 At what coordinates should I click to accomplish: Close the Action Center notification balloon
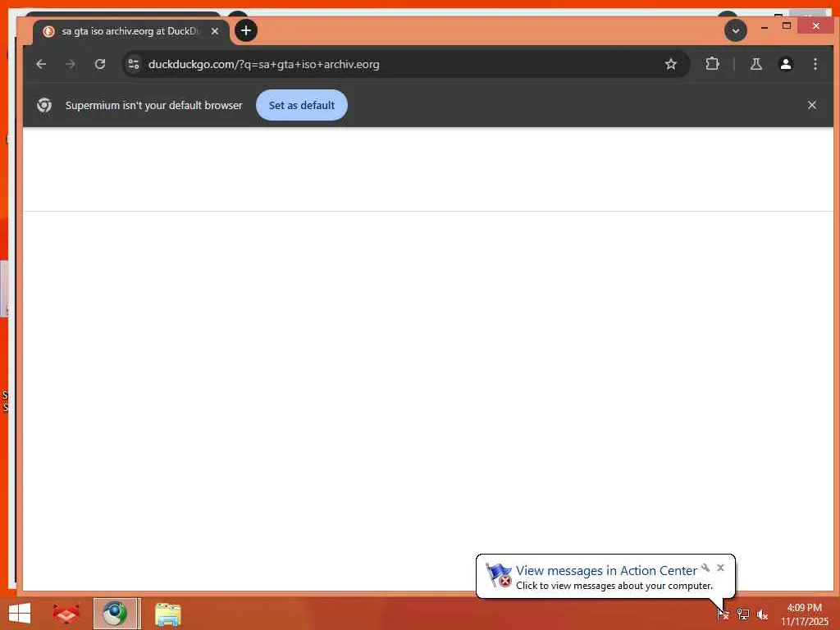click(x=720, y=568)
